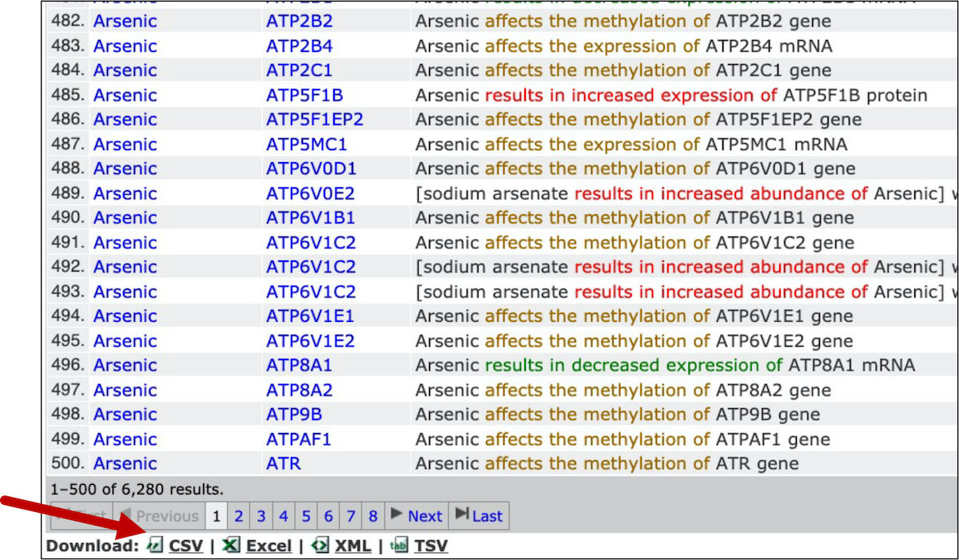Open the ATP5F1B gene link
This screenshot has height=560, width=959.
(304, 96)
